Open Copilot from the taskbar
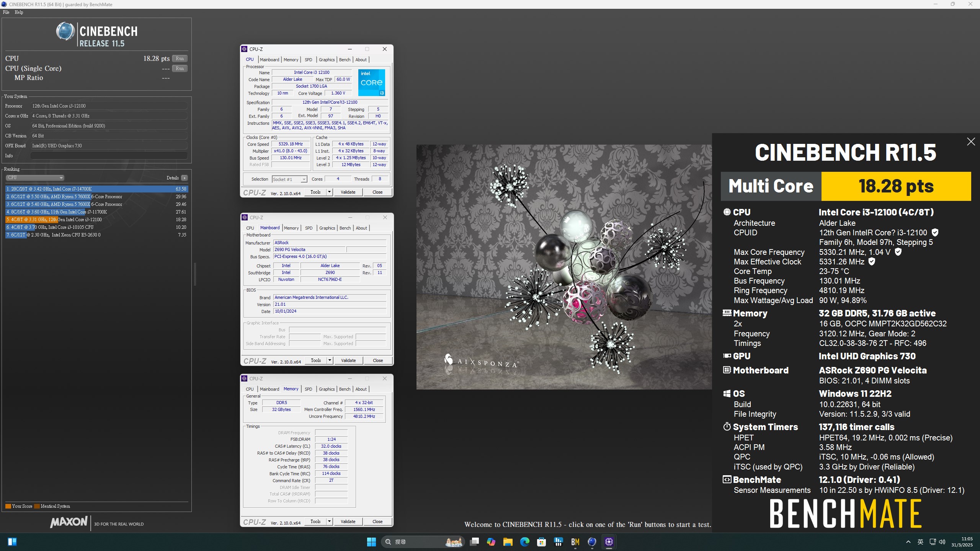The image size is (980, 551). pyautogui.click(x=491, y=542)
